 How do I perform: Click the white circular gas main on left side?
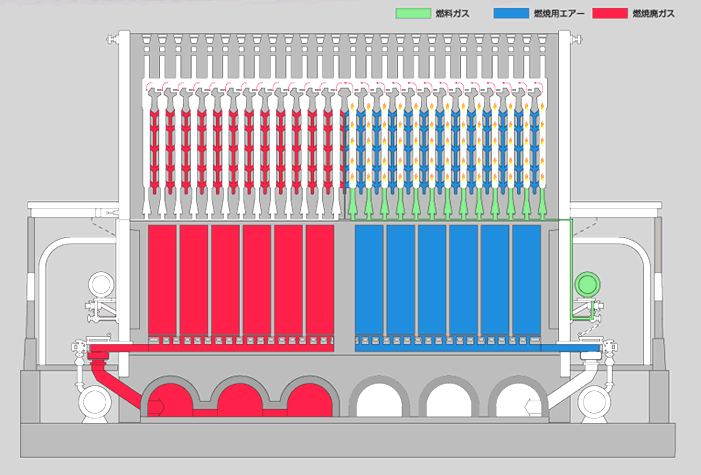(101, 284)
